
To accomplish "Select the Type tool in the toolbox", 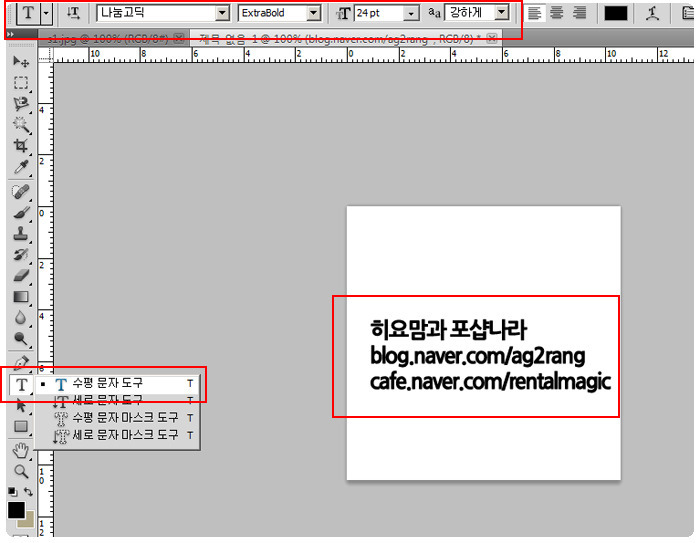I will [x=21, y=384].
